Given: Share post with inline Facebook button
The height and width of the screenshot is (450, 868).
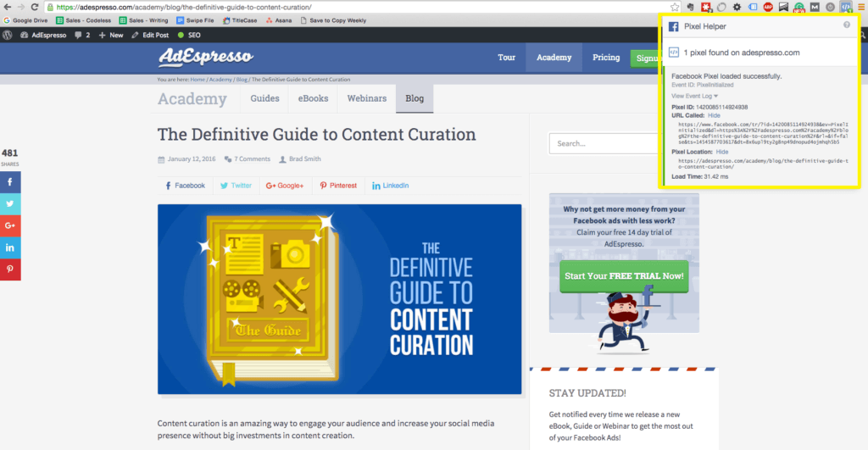Looking at the screenshot, I should click(185, 186).
